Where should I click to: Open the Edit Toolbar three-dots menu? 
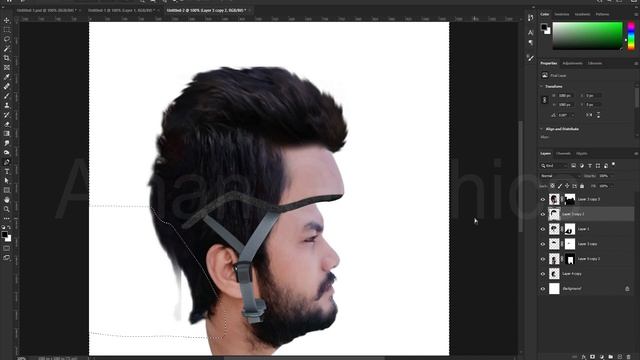coord(7,218)
